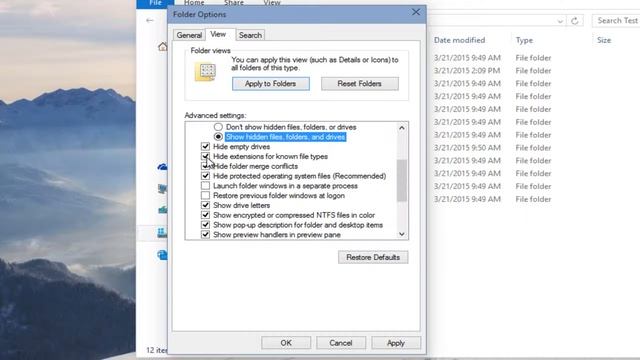Click the 'Hide extensions for known file types' label
This screenshot has width=640, height=360.
(270, 156)
